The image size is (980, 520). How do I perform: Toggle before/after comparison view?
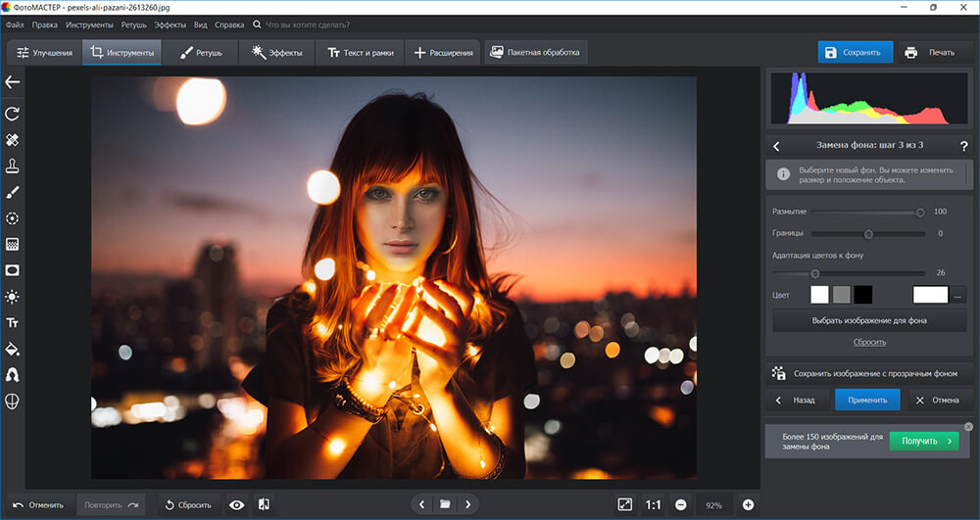pyautogui.click(x=264, y=505)
